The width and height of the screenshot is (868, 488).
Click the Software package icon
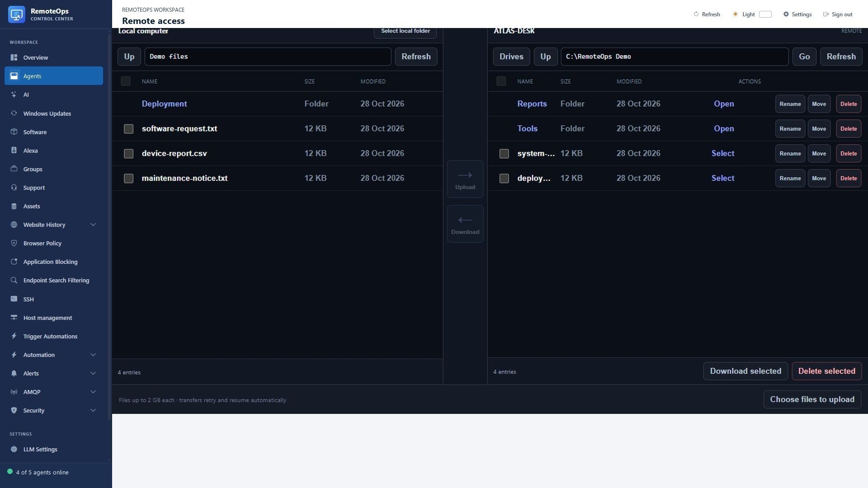pos(14,132)
